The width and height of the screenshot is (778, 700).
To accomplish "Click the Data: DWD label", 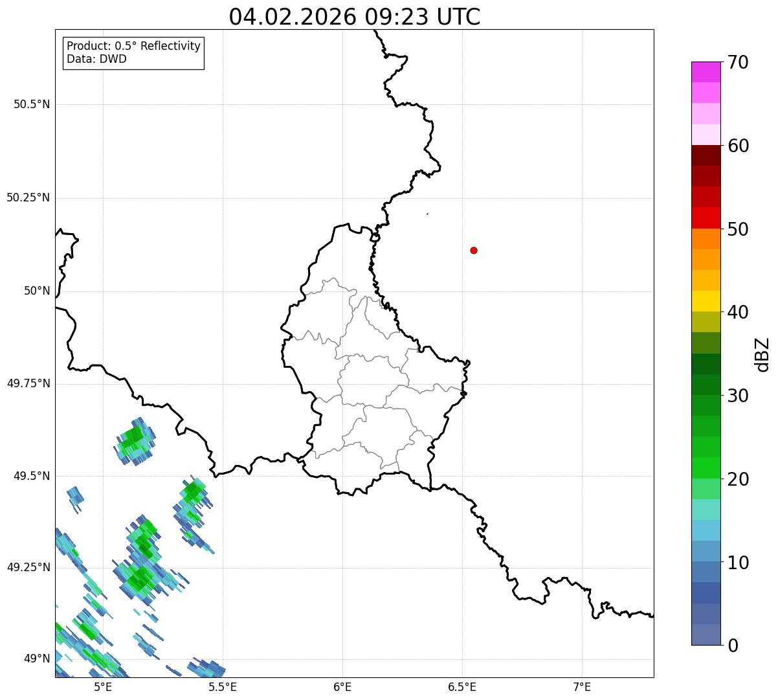I will 97,59.
